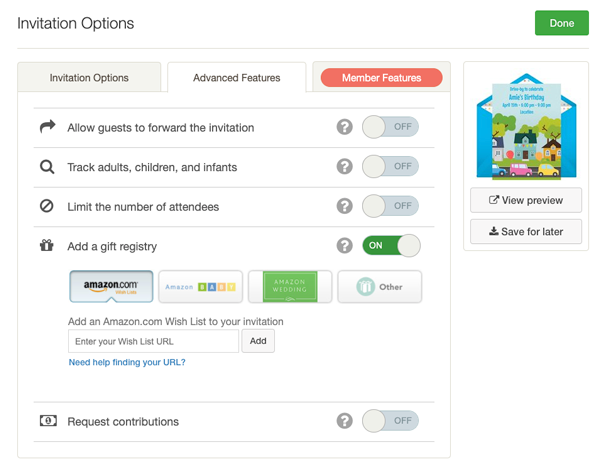Click the limit attendees prohibition icon

(47, 207)
